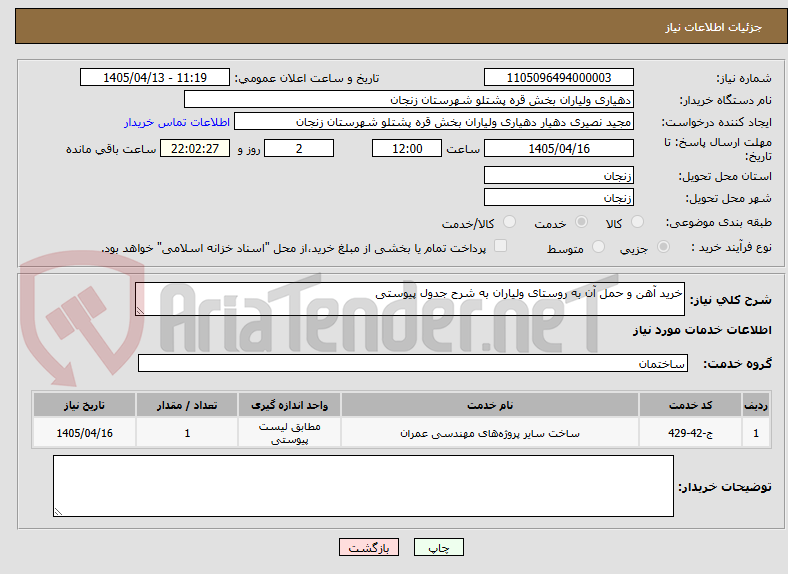Select the کالا radio button
788x574 pixels.
(637, 222)
